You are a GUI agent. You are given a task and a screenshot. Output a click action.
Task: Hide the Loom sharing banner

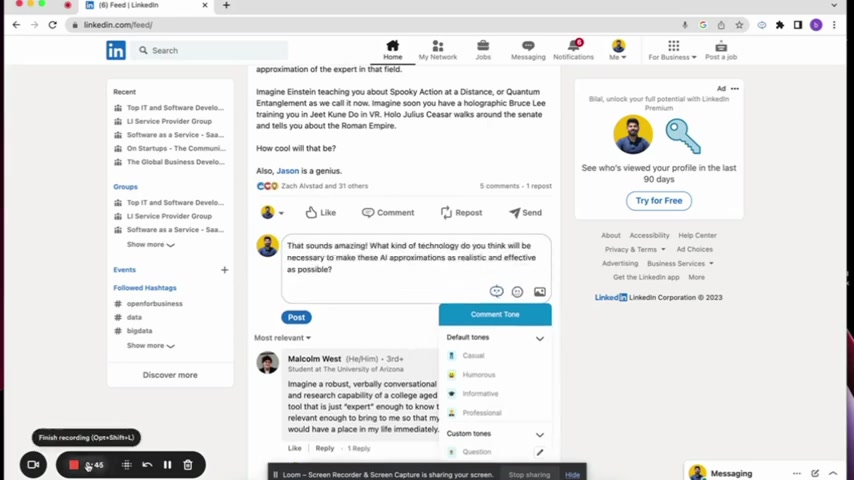click(x=572, y=475)
